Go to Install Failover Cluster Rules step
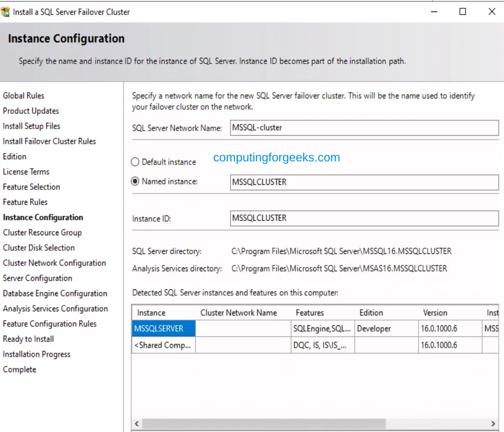 [x=49, y=141]
